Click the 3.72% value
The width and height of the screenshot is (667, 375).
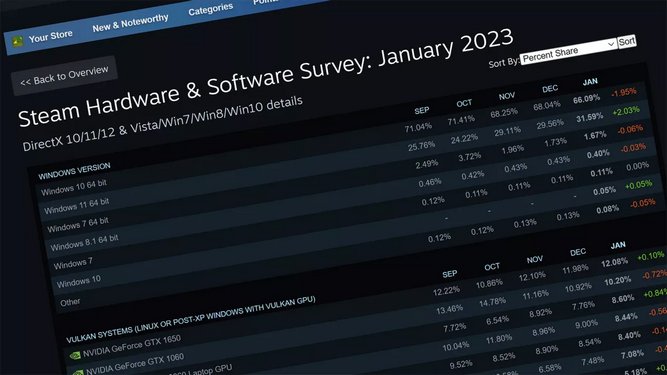click(470, 156)
